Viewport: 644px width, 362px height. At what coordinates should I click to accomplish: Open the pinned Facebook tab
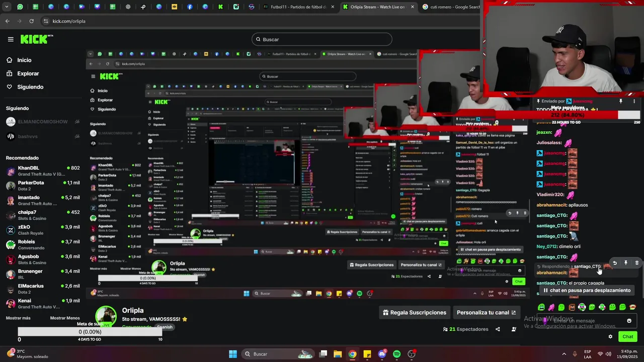[190, 7]
